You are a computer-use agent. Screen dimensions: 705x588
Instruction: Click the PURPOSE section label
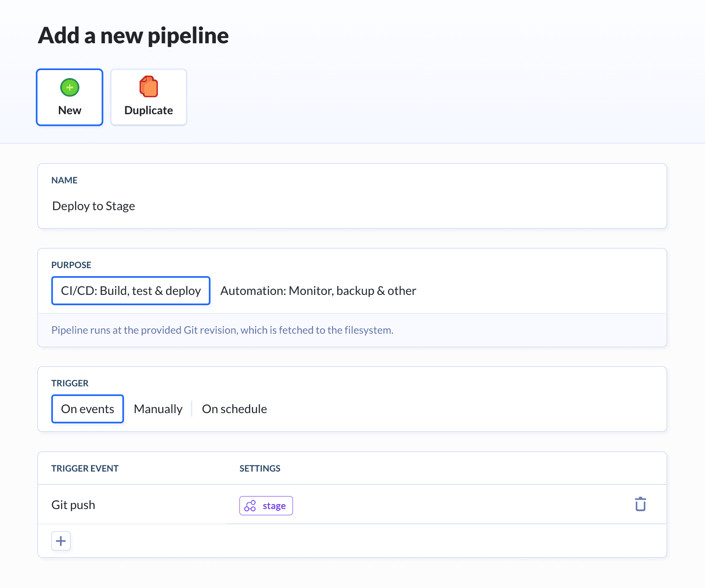pos(71,265)
